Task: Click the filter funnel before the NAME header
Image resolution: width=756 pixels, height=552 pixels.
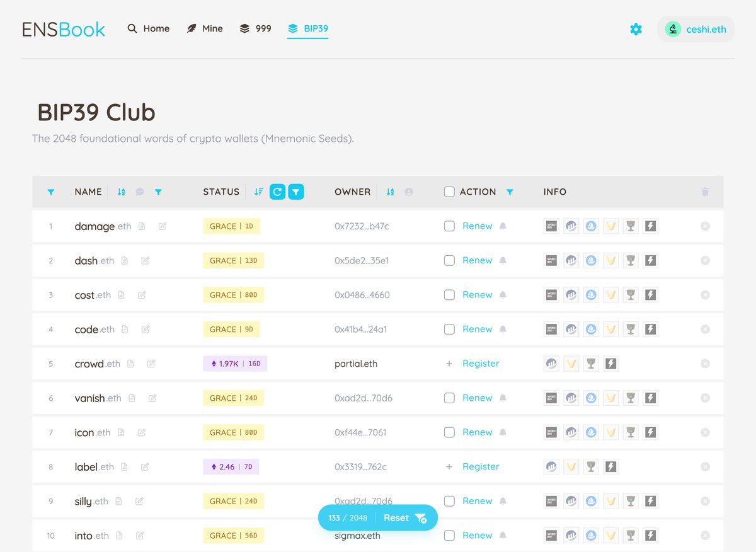Action: click(51, 192)
